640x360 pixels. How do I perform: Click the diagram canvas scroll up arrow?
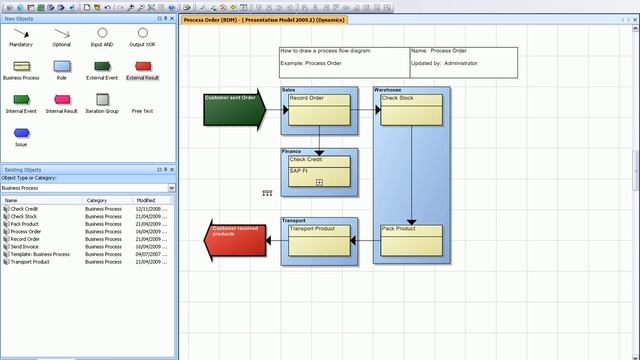(635, 29)
